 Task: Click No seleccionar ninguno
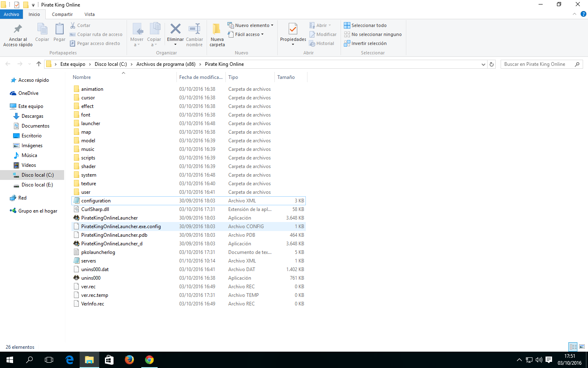[x=373, y=34]
